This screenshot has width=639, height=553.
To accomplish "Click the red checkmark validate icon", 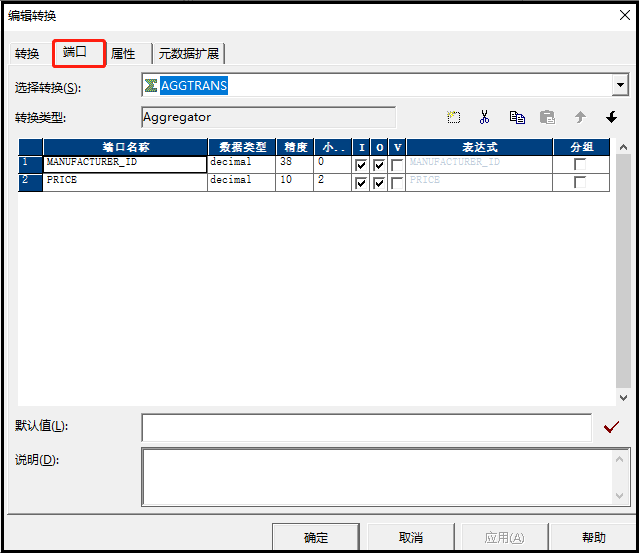I will coord(611,427).
